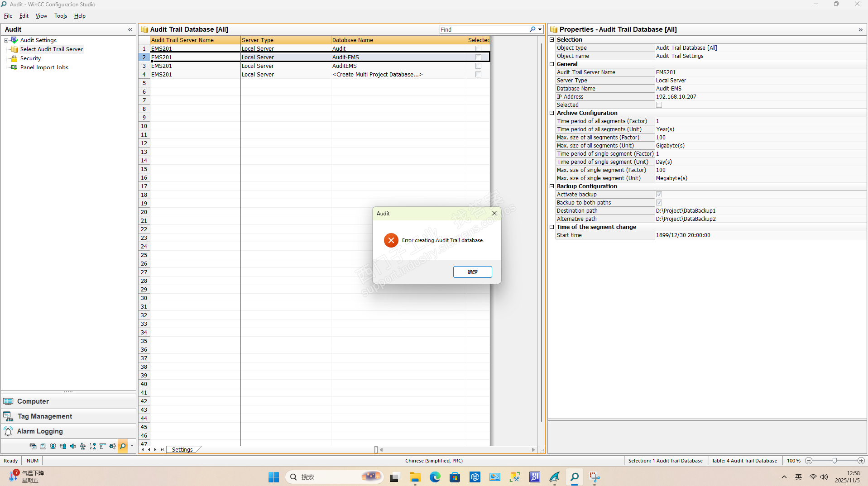Open the numbered shapes list editor icon
The width and height of the screenshot is (868, 486).
93,446
